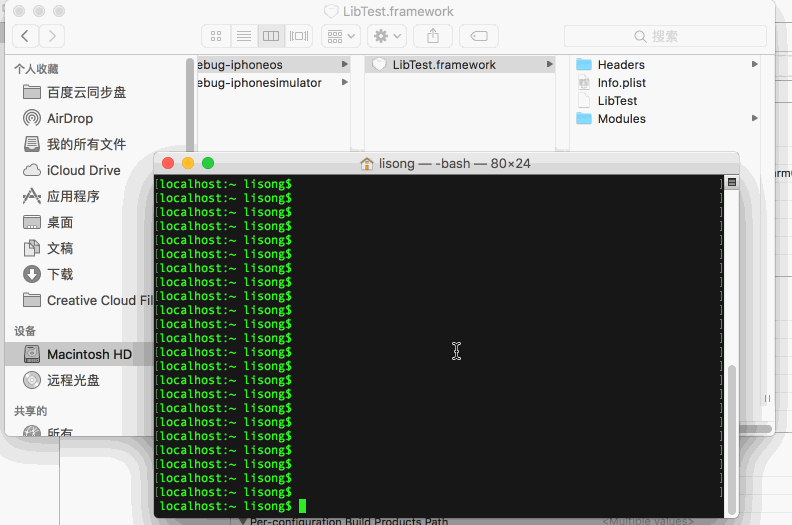This screenshot has width=792, height=525.
Task: Select LibTest.framework in the column
Action: tap(460, 65)
